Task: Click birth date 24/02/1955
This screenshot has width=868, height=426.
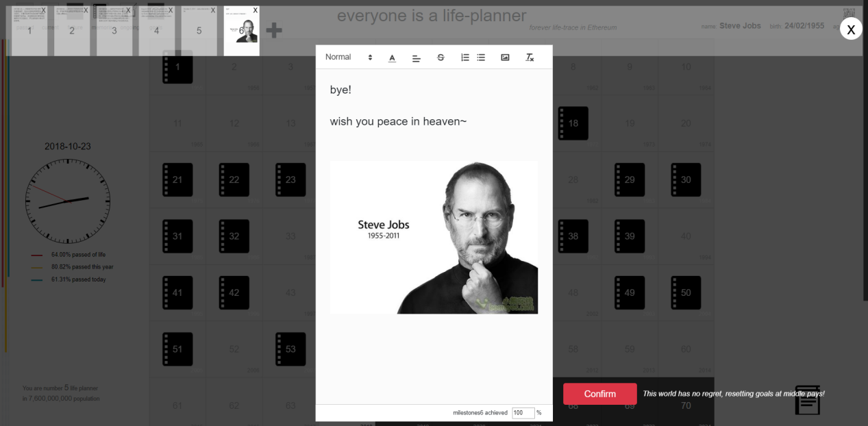Action: coord(804,25)
